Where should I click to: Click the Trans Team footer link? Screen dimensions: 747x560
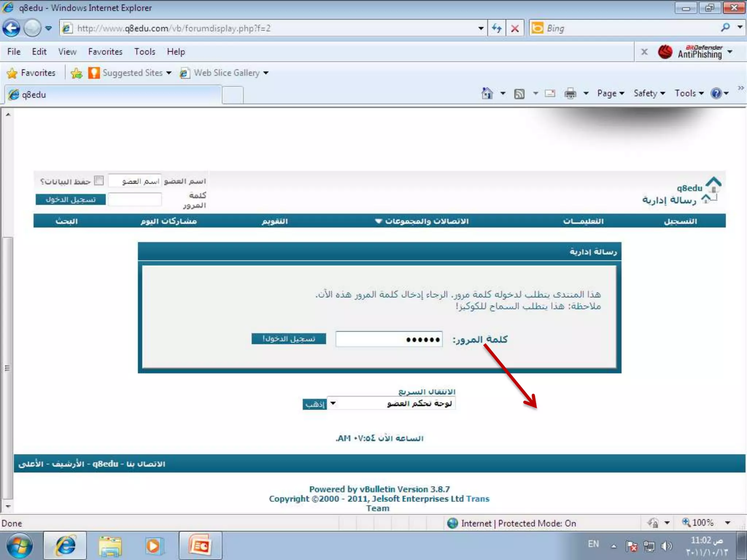tap(477, 499)
